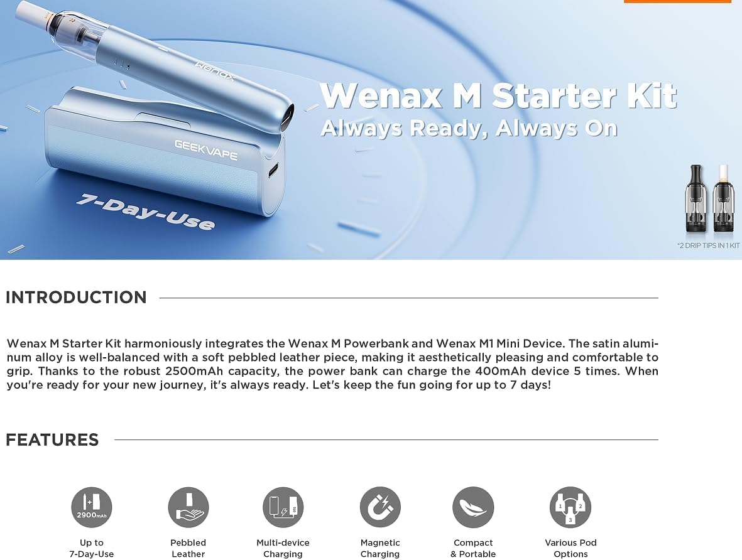
Task: Click the black drip tip pod image
Action: (x=696, y=198)
